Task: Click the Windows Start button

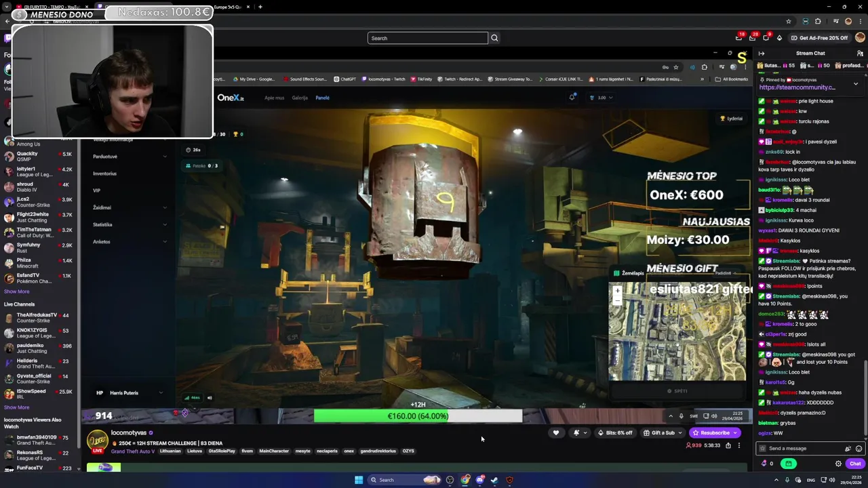Action: (358, 480)
